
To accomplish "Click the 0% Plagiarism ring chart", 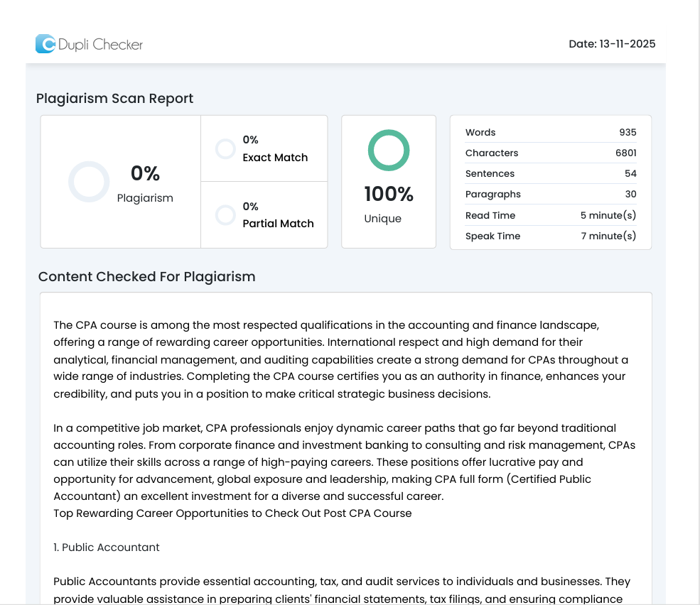I will click(x=89, y=182).
